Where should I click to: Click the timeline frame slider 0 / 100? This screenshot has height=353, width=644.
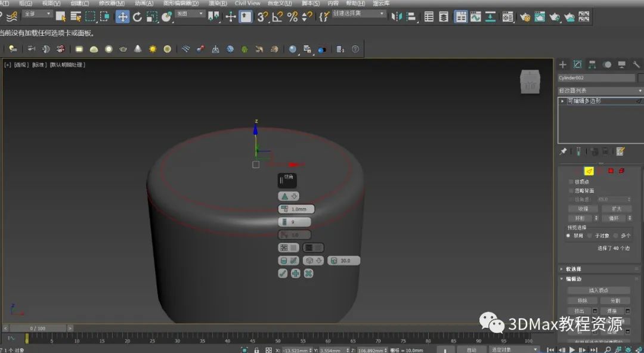pyautogui.click(x=37, y=328)
